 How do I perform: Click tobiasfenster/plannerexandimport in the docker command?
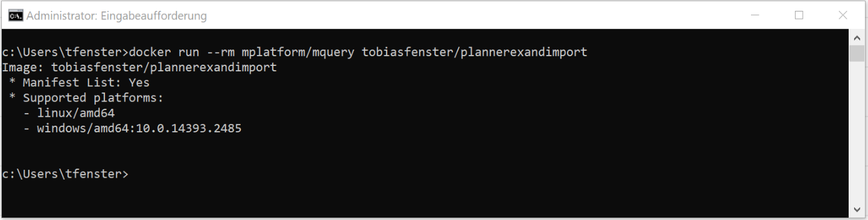474,52
